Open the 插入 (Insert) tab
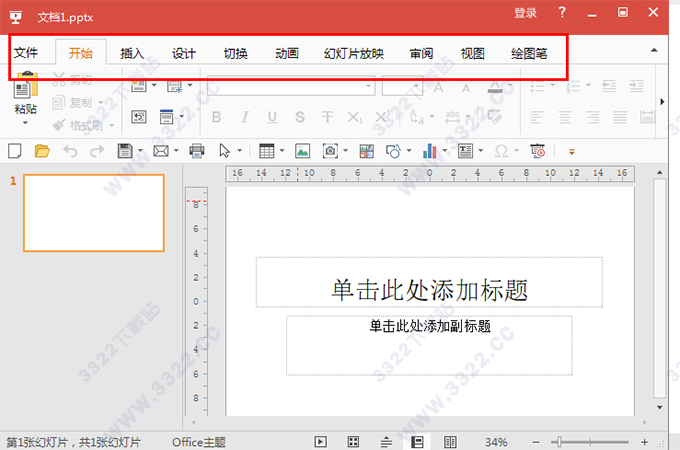The image size is (680, 450). coord(132,53)
